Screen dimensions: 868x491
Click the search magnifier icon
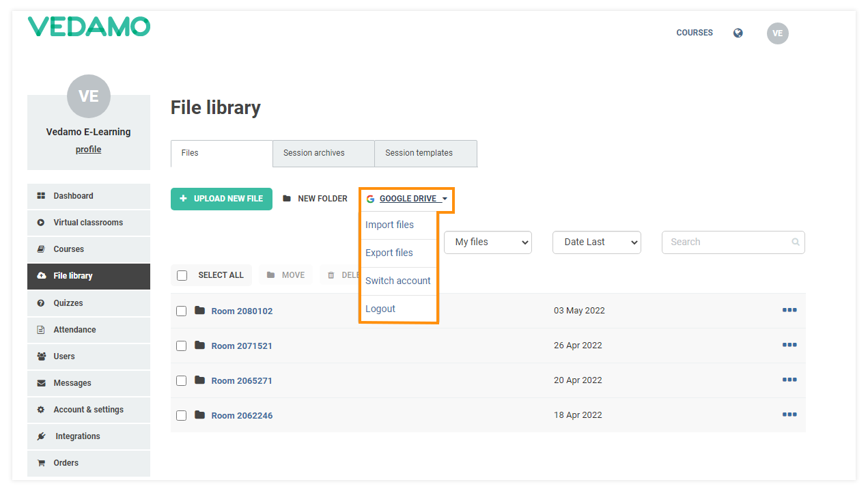(796, 242)
